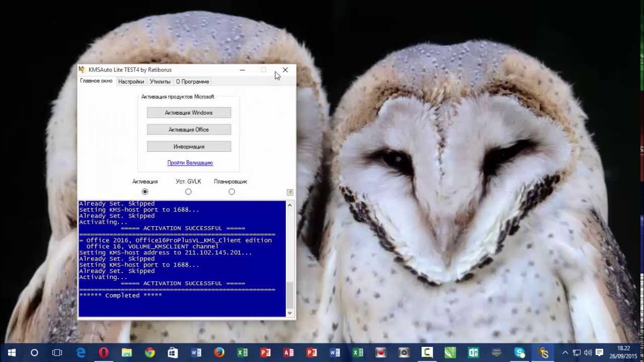Image resolution: width=644 pixels, height=362 pixels.
Task: Open the camera app taskbar icon
Action: 404,353
